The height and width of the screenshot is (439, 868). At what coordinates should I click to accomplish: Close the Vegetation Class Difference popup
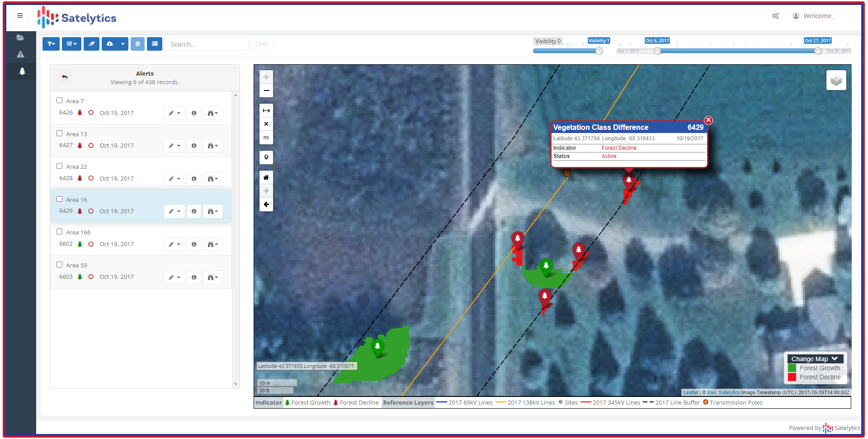(708, 120)
